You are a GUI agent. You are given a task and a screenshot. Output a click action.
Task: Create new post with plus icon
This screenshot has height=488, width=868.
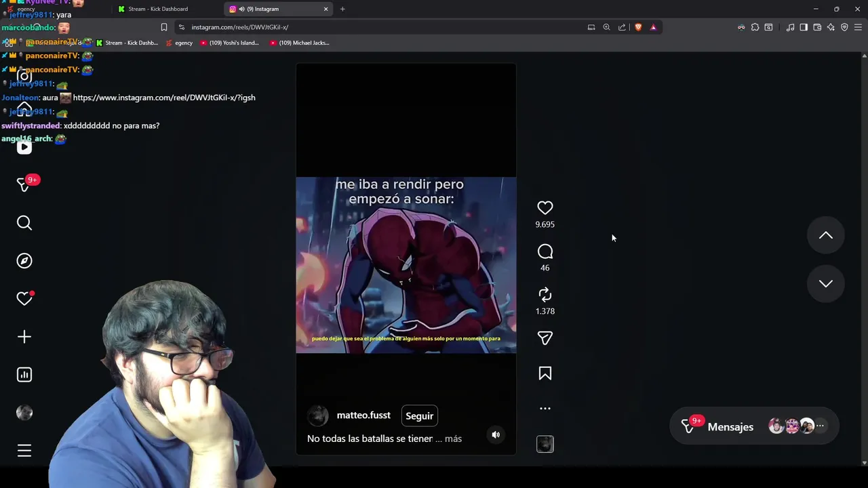tap(24, 337)
